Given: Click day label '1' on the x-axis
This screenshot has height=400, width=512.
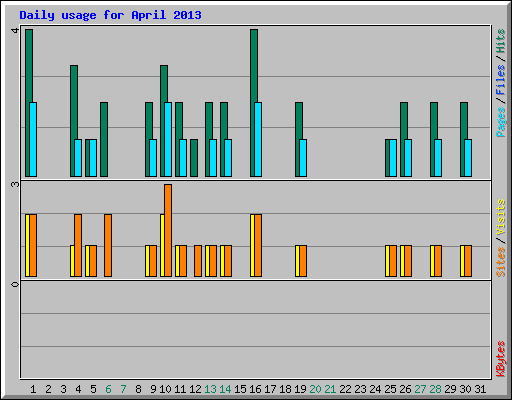Looking at the screenshot, I should (x=33, y=389).
